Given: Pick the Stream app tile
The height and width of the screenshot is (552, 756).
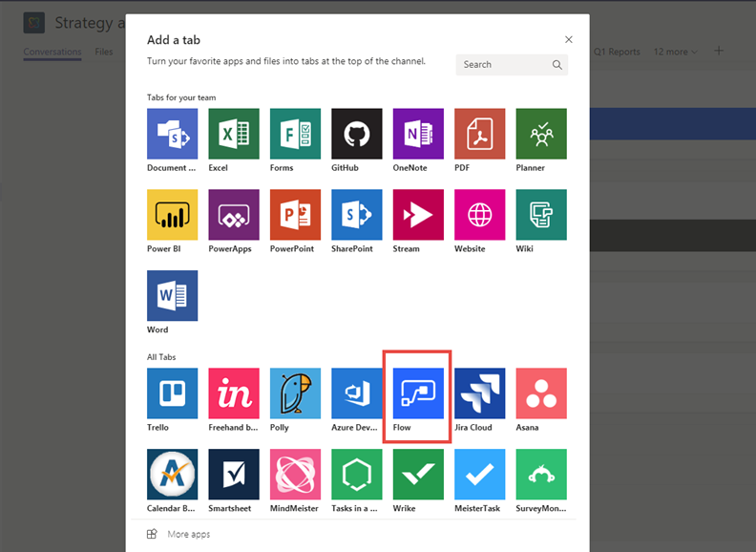Looking at the screenshot, I should 418,215.
